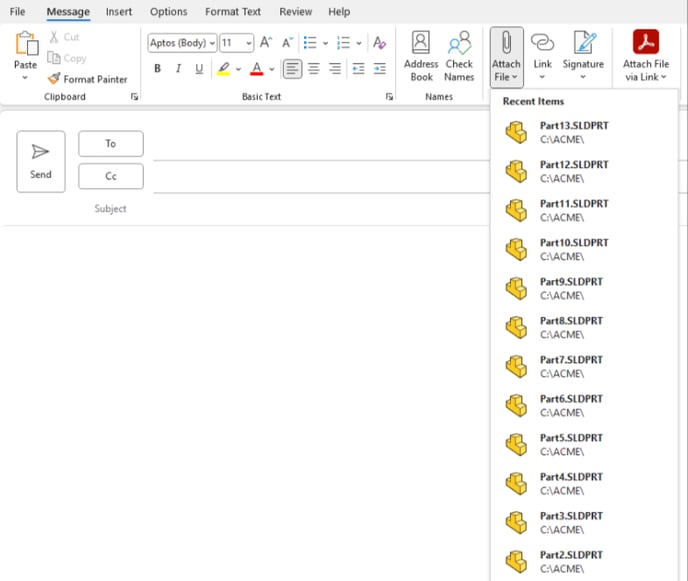
Task: Clear all formatting icon
Action: tap(379, 43)
